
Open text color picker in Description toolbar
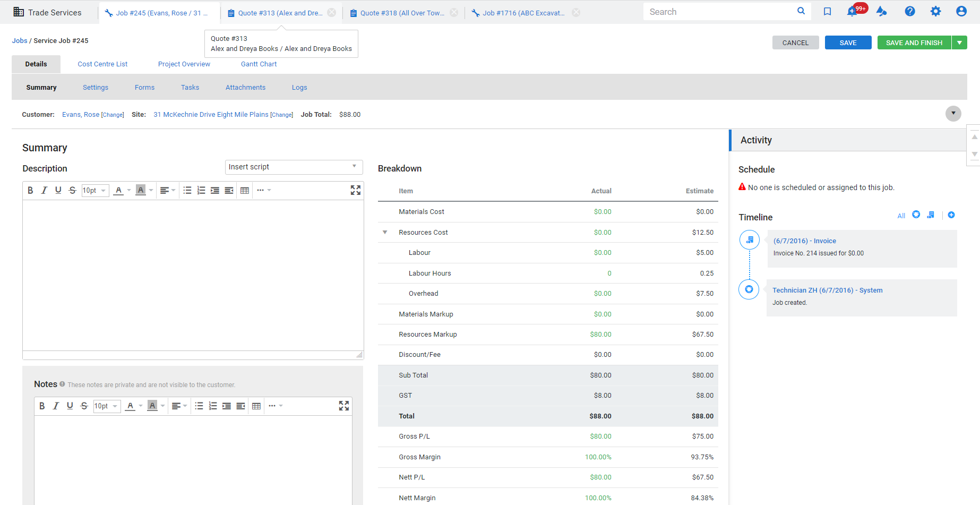(x=119, y=190)
